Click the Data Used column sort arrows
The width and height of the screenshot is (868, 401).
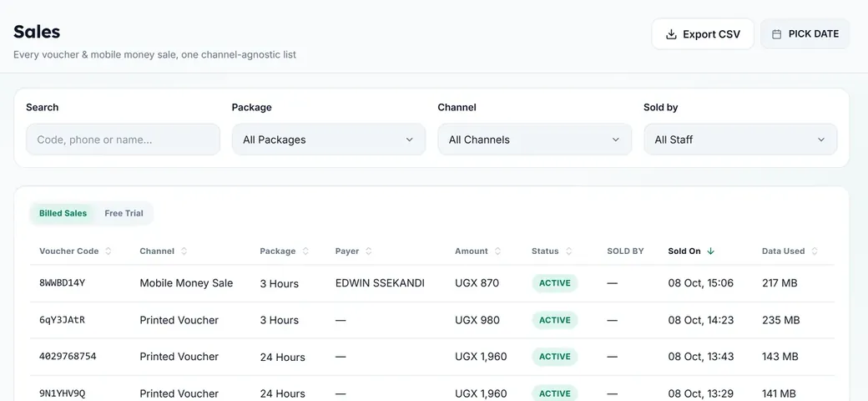815,251
